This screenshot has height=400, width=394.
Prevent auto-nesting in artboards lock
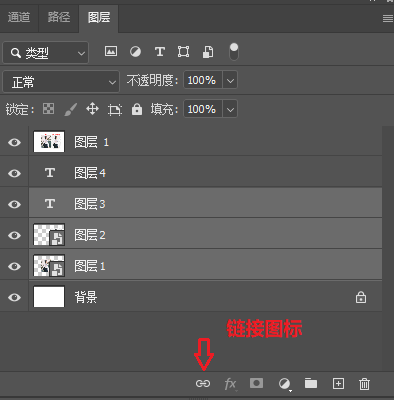coord(115,109)
